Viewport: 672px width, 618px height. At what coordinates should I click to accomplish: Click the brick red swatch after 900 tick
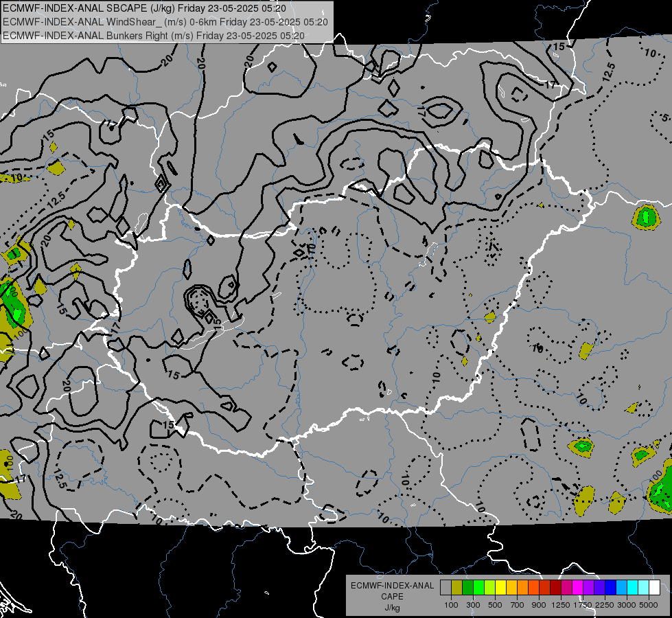(545, 588)
